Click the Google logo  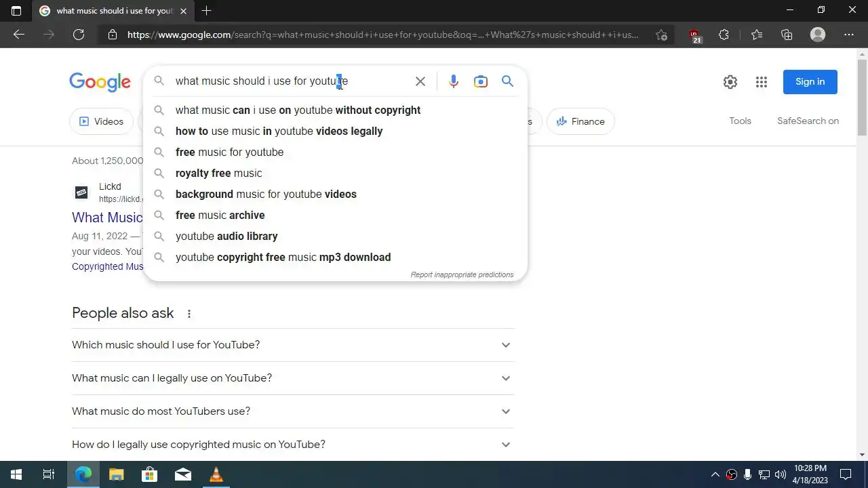coord(100,82)
